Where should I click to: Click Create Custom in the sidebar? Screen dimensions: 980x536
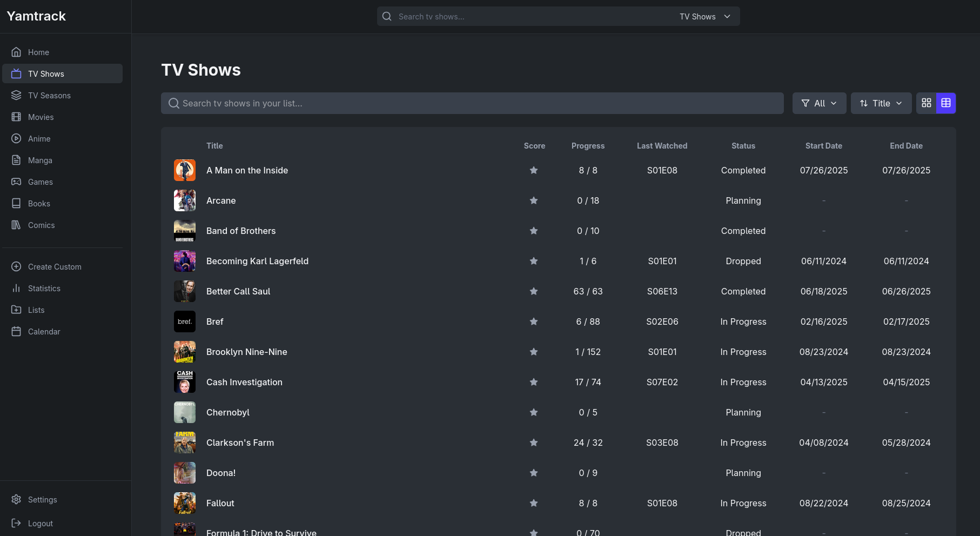tap(55, 267)
